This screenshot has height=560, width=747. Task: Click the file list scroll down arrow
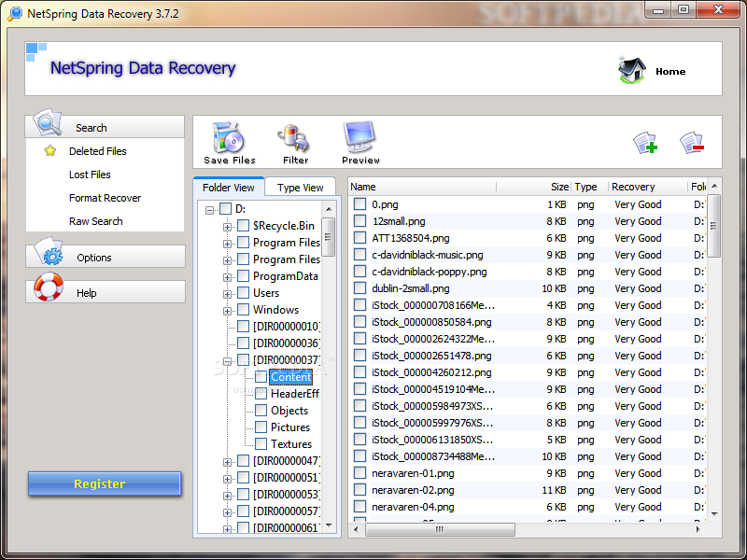coord(714,514)
